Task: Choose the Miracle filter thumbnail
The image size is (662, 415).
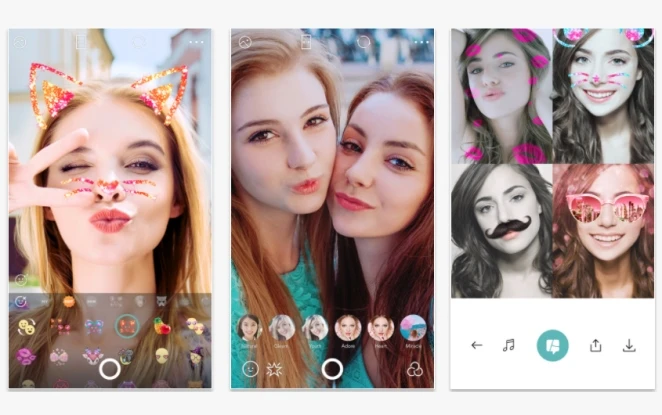Action: [413, 327]
